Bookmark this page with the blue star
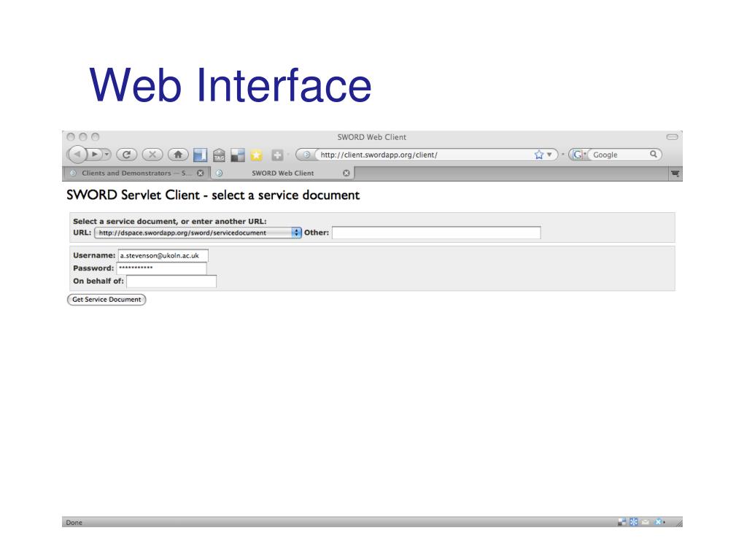 point(539,155)
